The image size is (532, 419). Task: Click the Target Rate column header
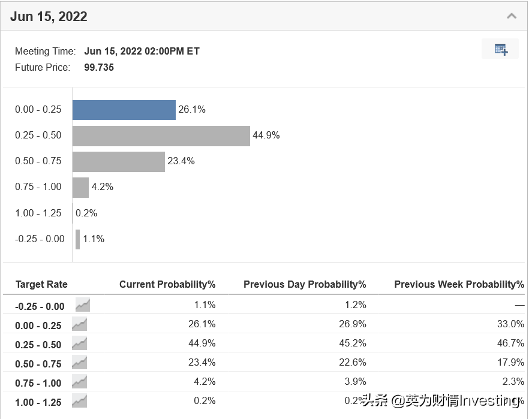click(41, 284)
